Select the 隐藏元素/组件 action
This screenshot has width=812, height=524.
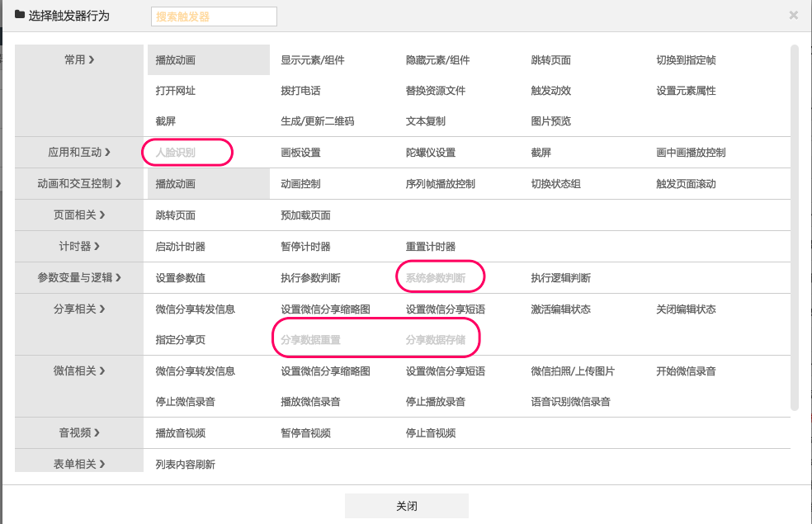coord(437,60)
